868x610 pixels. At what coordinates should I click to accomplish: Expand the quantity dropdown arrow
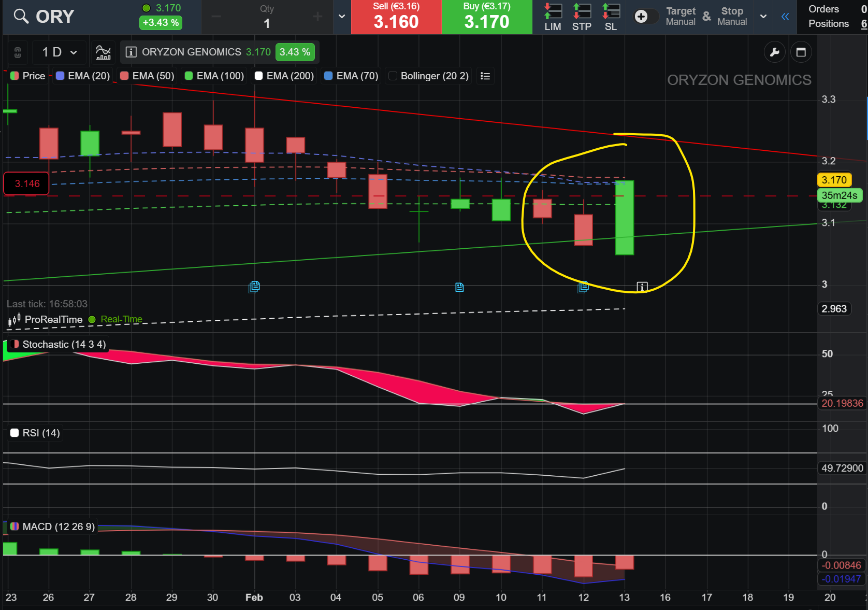pyautogui.click(x=341, y=17)
